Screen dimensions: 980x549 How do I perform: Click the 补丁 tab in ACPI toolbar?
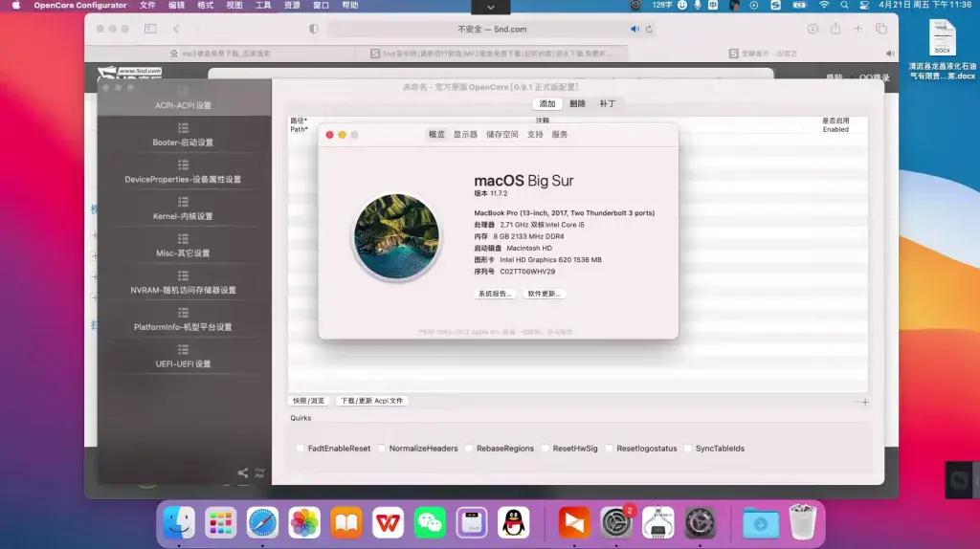point(608,103)
